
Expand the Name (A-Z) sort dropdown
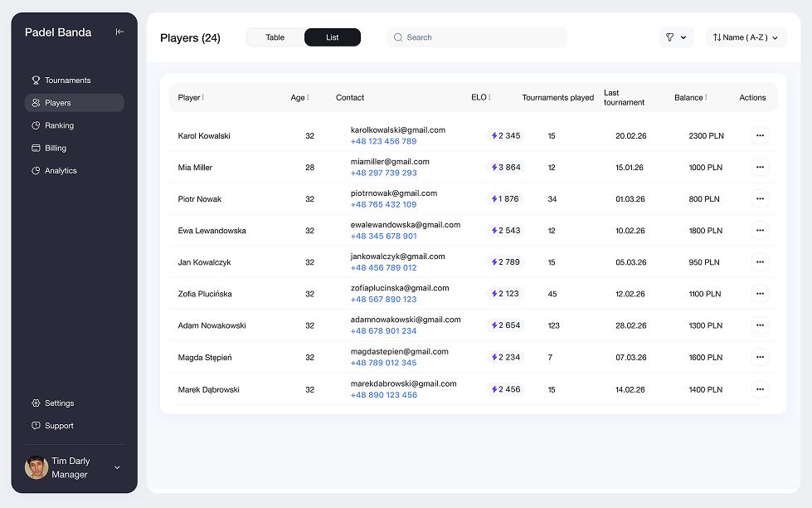pos(746,37)
